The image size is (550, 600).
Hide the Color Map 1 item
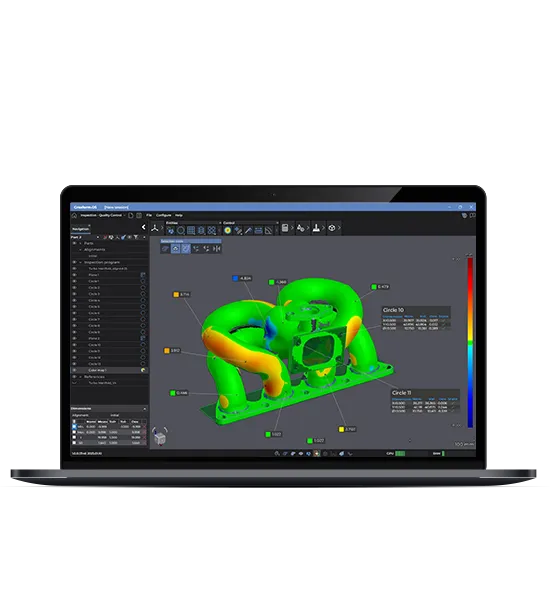(75, 370)
